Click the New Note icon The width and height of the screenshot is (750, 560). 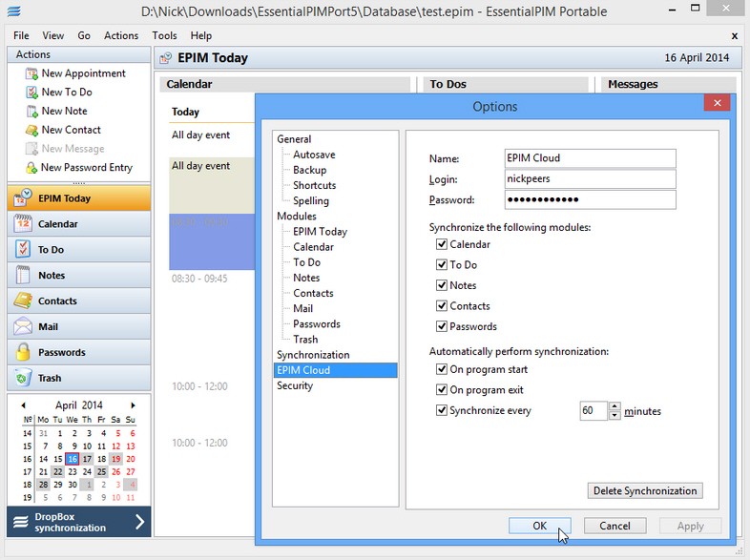[x=31, y=112]
